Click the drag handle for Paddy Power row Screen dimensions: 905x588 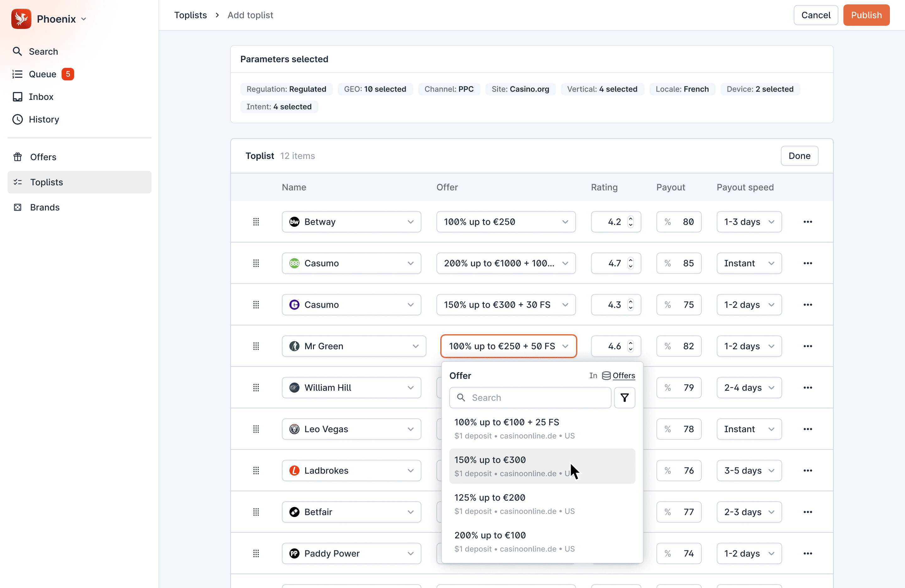(x=256, y=553)
